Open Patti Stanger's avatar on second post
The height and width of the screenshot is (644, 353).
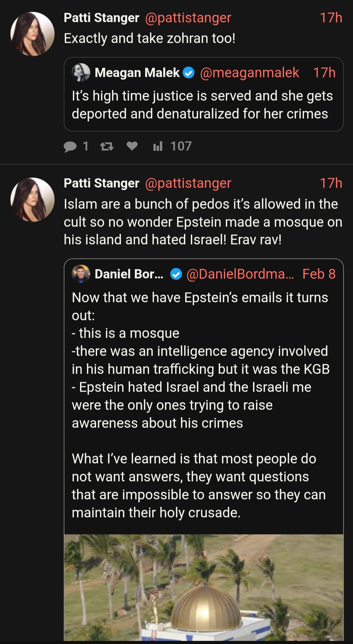pos(32,200)
